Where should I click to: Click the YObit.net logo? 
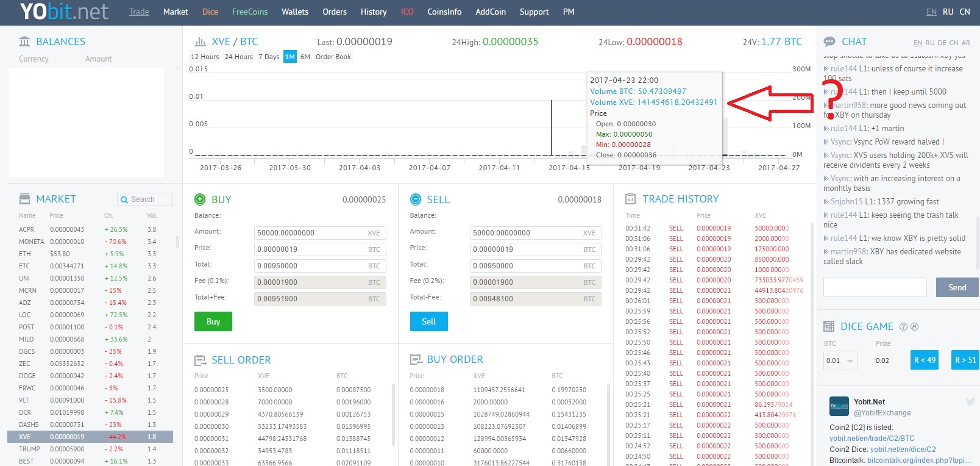click(64, 12)
